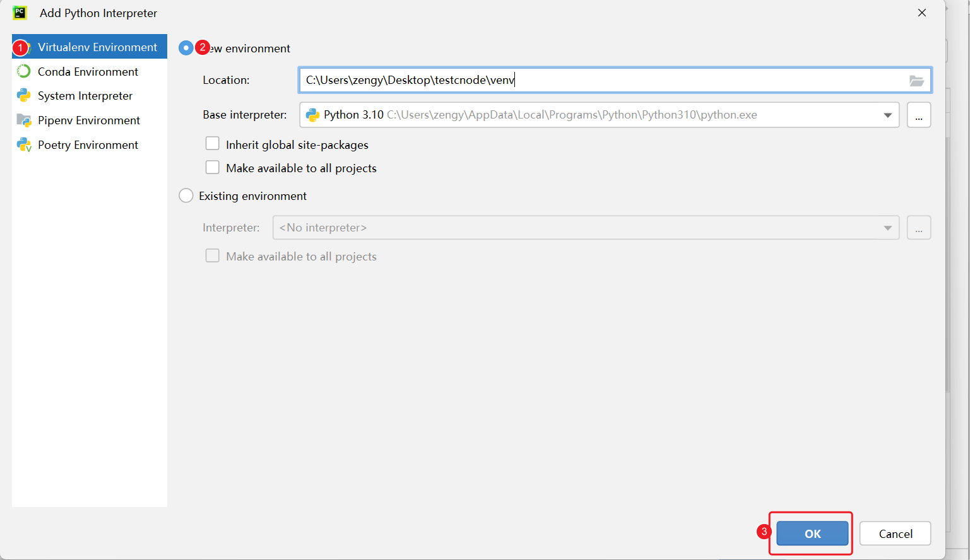The height and width of the screenshot is (560, 970).
Task: Click the Inherit global site-packages label text
Action: pos(297,145)
